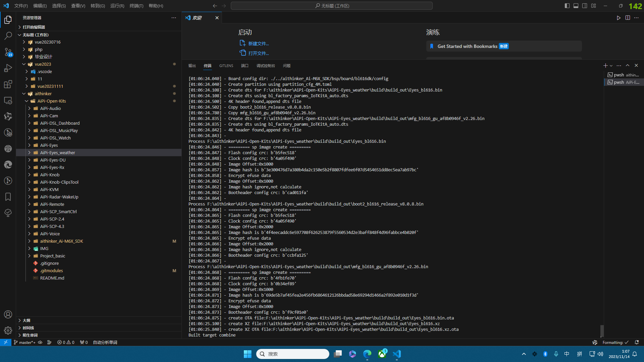The height and width of the screenshot is (362, 644).
Task: Click the remote window indicator in status bar
Action: click(6, 342)
